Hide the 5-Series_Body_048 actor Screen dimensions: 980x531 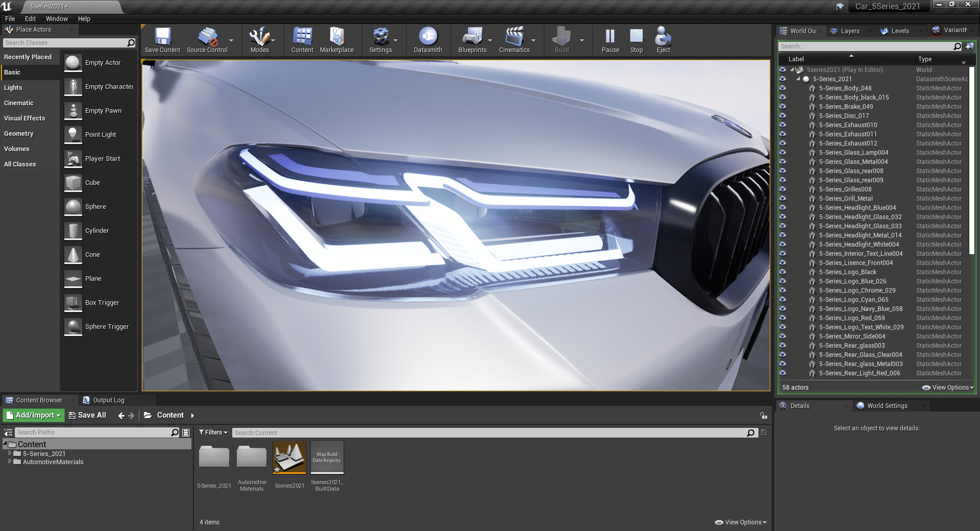[x=782, y=88]
